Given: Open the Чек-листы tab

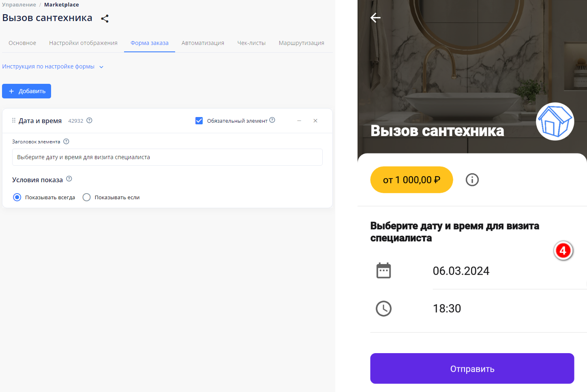Looking at the screenshot, I should coord(251,43).
